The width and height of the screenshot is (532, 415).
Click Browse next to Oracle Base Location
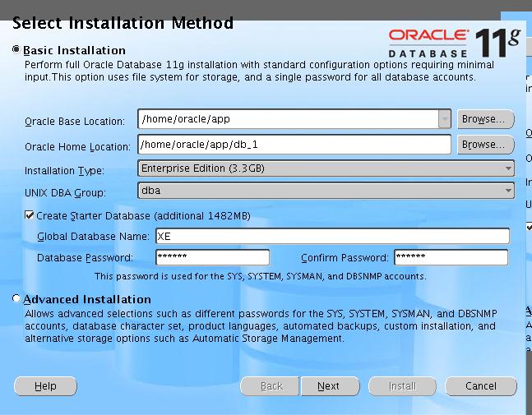coord(485,119)
